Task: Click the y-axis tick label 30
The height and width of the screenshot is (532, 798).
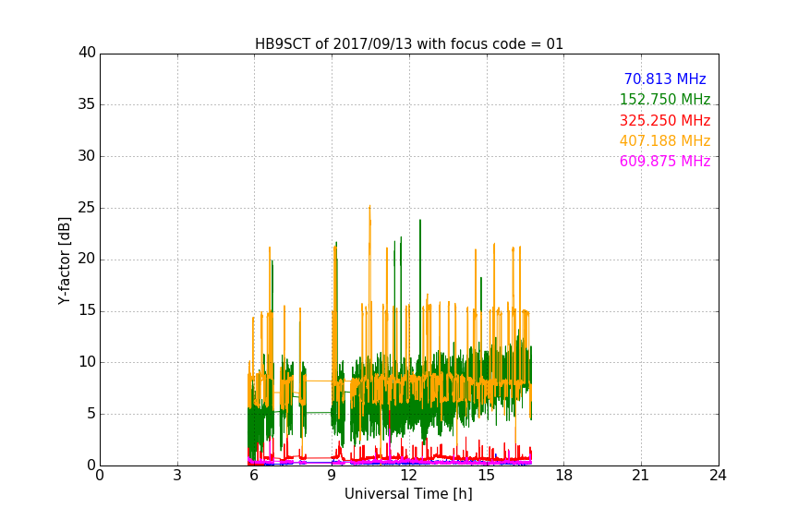Action: pyautogui.click(x=87, y=156)
